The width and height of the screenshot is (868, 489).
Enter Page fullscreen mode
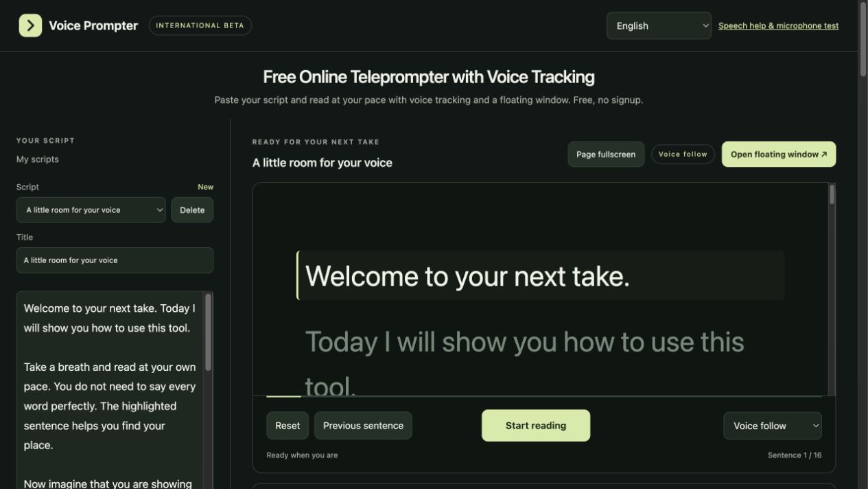[606, 155]
